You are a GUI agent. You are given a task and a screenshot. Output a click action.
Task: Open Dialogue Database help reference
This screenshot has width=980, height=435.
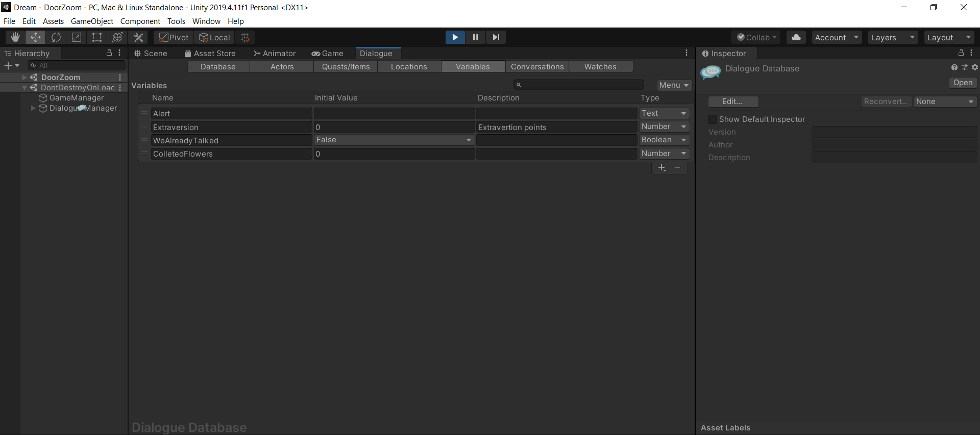coord(954,67)
